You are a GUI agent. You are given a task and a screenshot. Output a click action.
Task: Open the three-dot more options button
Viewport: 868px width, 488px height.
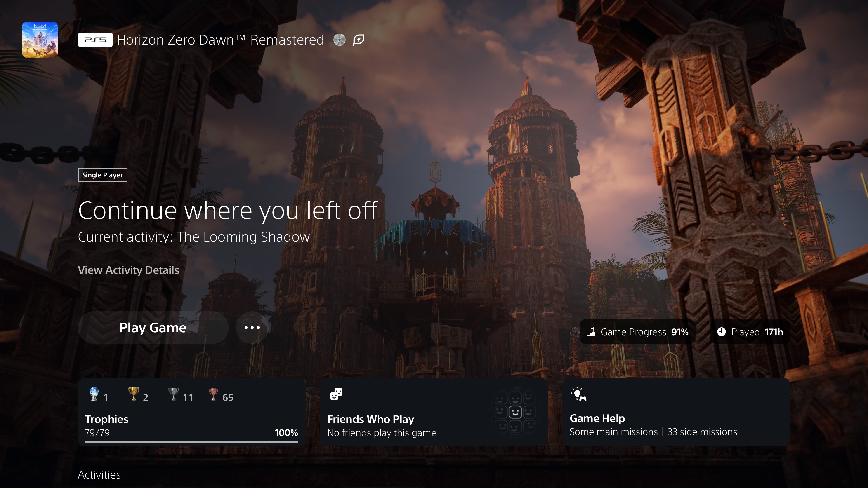(x=252, y=327)
